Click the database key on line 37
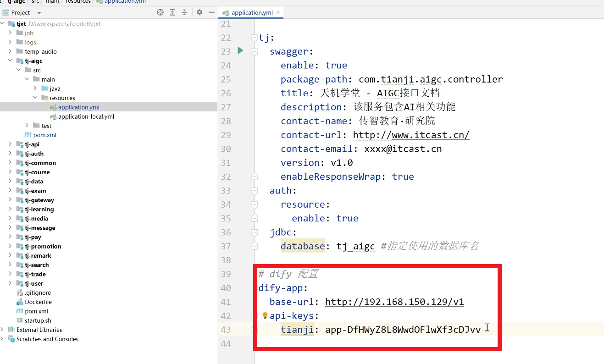604x364 pixels. coord(303,246)
